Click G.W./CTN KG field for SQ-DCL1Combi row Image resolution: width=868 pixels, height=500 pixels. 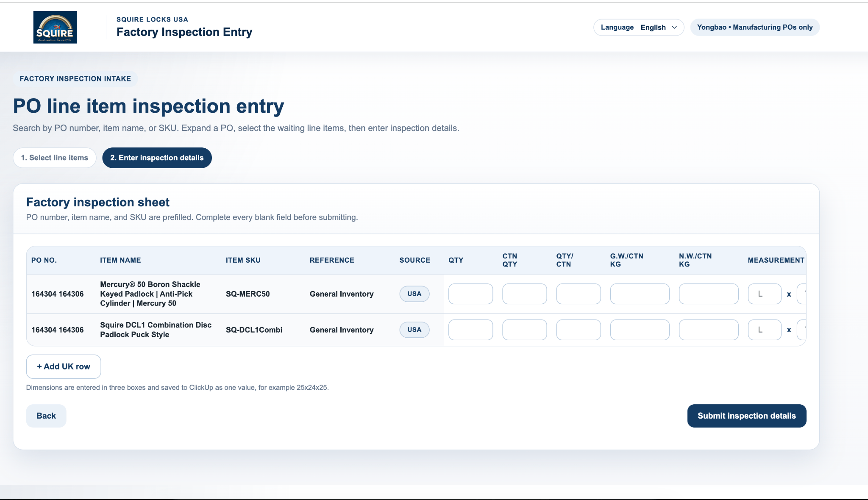640,330
